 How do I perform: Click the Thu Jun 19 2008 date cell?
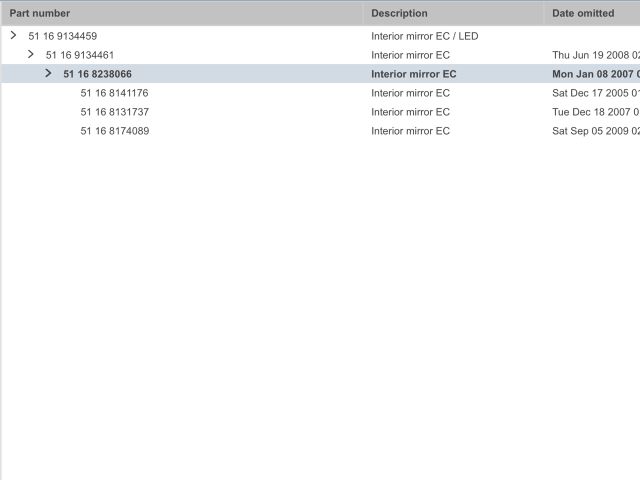click(595, 55)
